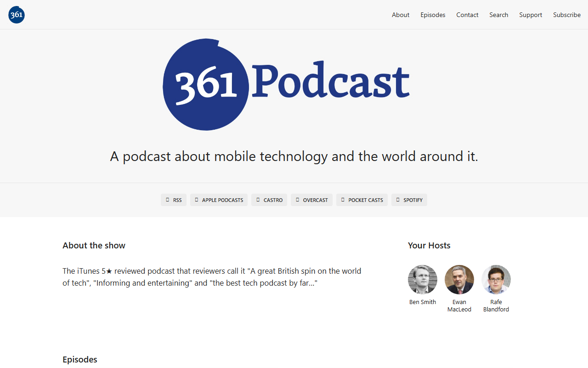
Task: Click the 'Your Hosts' heading
Action: [x=429, y=246]
